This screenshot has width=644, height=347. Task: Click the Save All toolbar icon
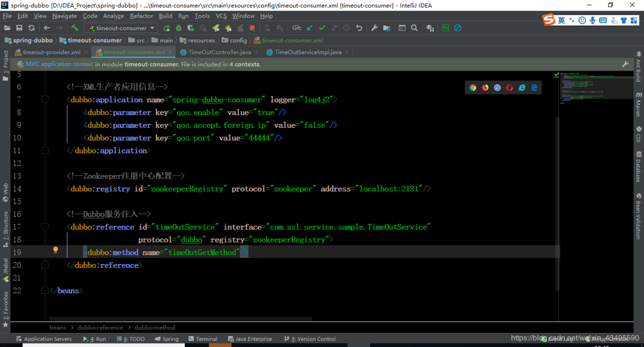point(19,28)
